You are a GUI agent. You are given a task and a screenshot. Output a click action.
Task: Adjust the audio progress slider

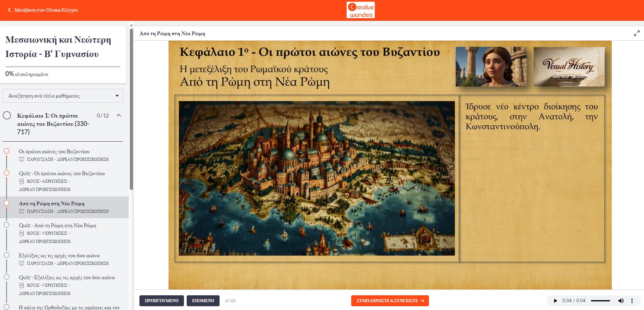point(600,301)
